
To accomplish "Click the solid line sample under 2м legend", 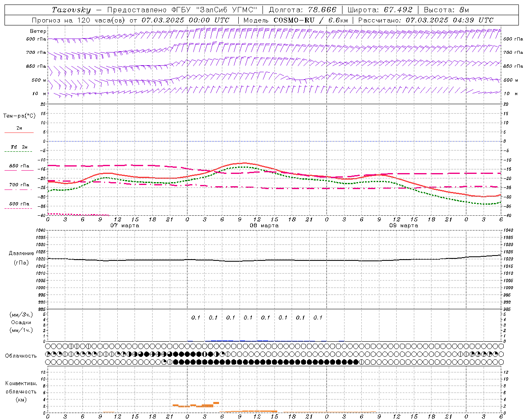I will pyautogui.click(x=19, y=132).
